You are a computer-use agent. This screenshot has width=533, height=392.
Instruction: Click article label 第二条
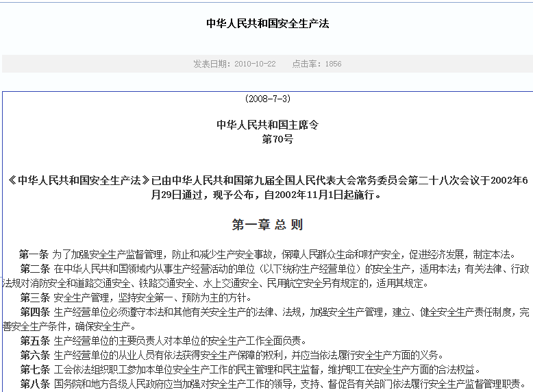click(35, 269)
